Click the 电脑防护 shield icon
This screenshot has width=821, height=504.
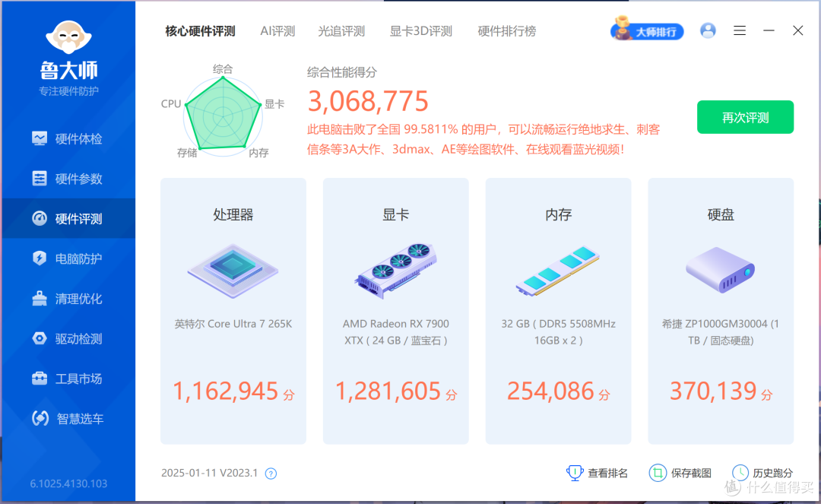point(40,258)
